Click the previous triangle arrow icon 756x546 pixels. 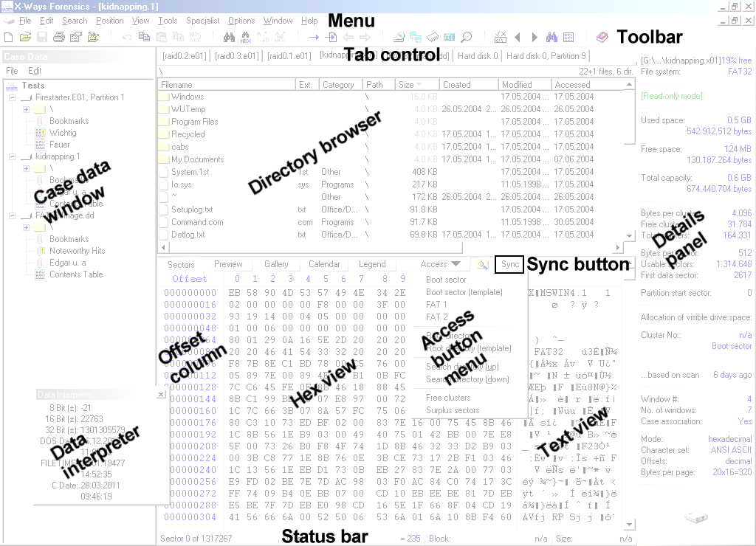coord(518,37)
